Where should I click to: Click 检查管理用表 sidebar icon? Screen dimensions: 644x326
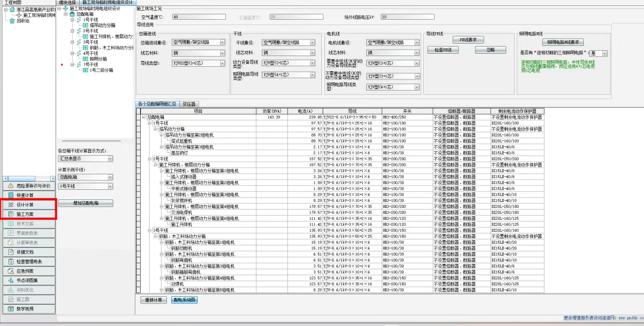click(x=10, y=262)
